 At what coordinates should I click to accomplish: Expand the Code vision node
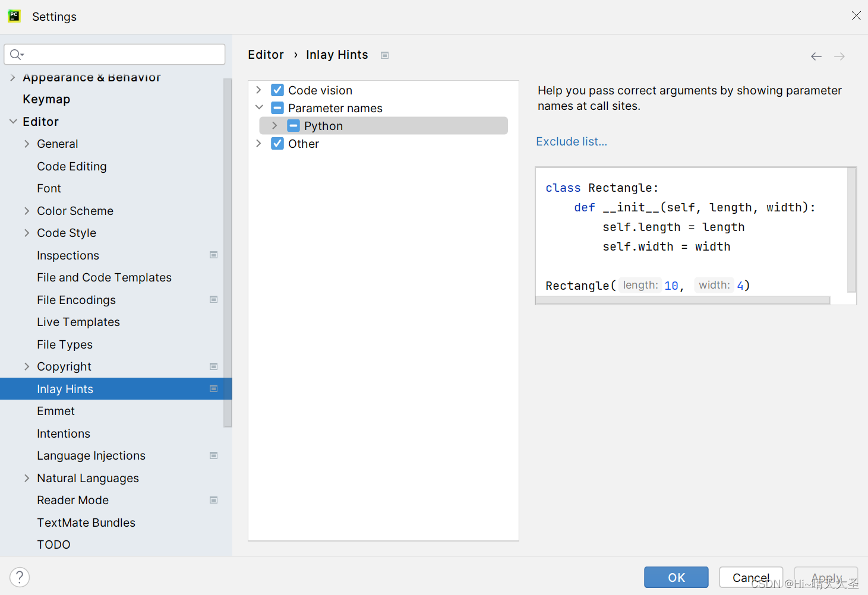pos(258,90)
